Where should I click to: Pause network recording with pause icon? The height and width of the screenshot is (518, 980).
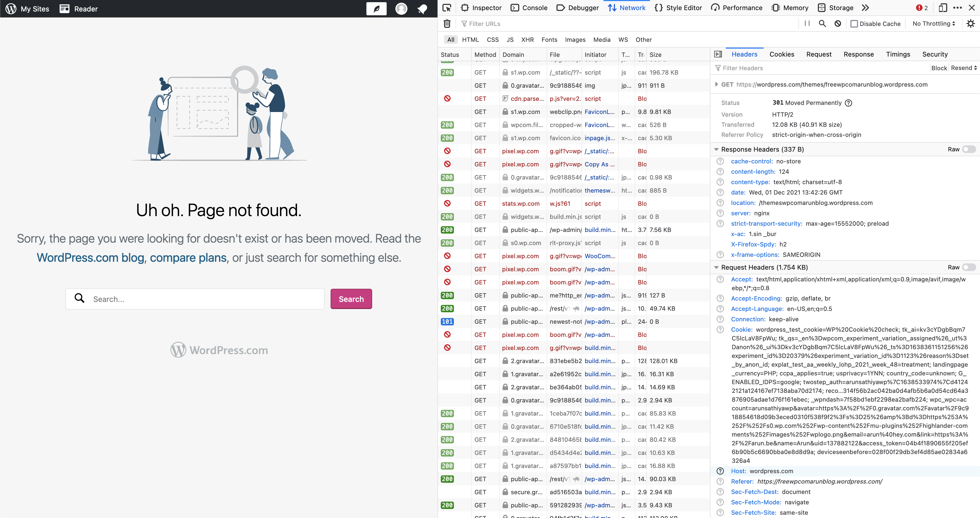tap(807, 23)
